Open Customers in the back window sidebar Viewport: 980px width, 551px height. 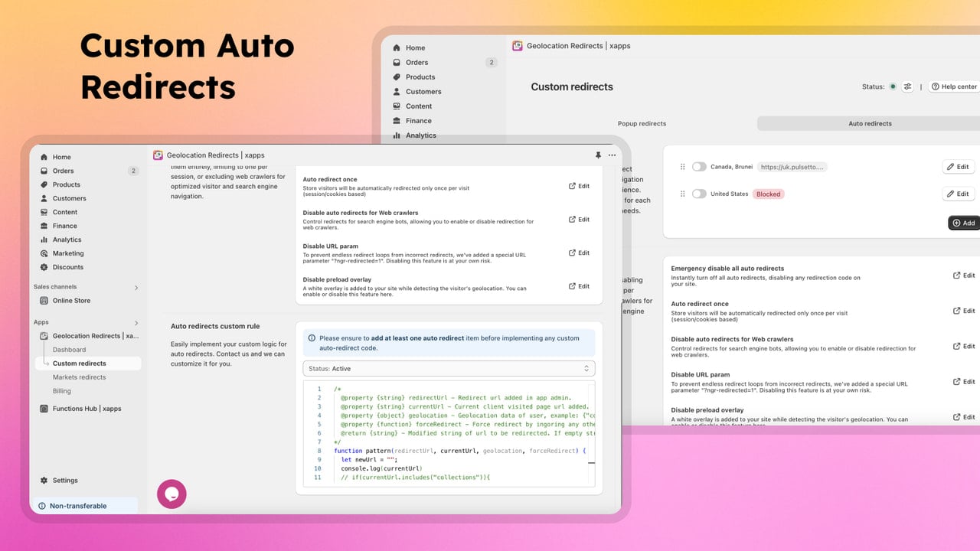423,92
